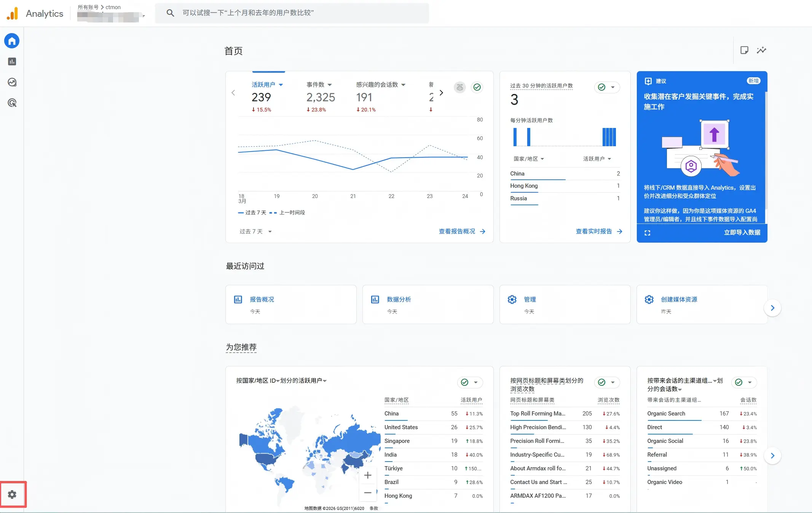This screenshot has width=812, height=513.
Task: Click the 管理 gear card icon
Action: [512, 299]
